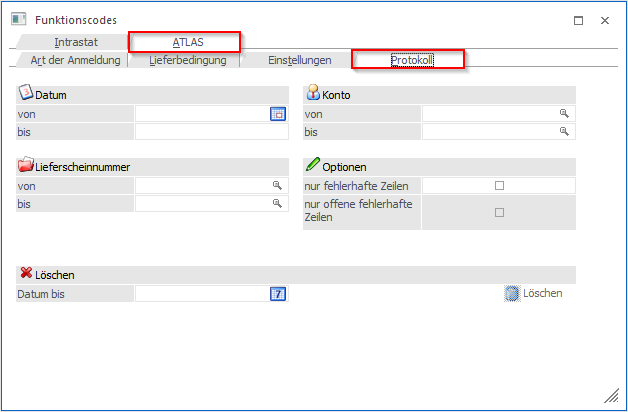Image resolution: width=628 pixels, height=412 pixels.
Task: Click search icon in Konto bis field
Action: click(564, 131)
